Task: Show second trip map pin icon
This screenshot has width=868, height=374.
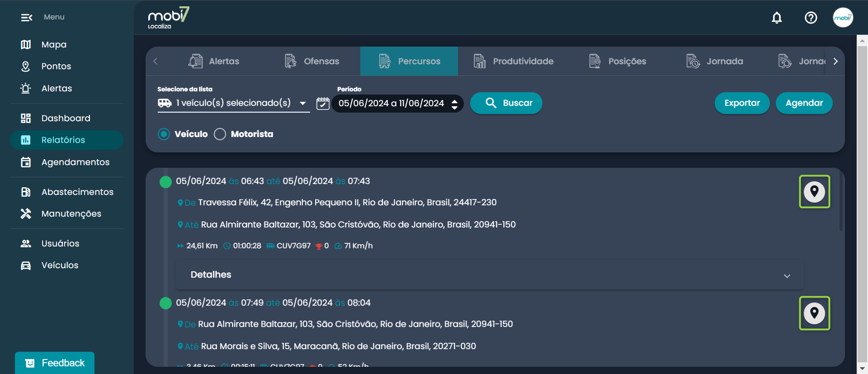Action: coord(814,313)
